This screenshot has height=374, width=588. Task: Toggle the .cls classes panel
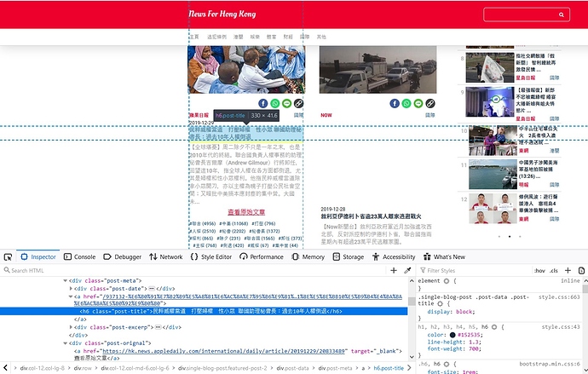[x=554, y=271]
